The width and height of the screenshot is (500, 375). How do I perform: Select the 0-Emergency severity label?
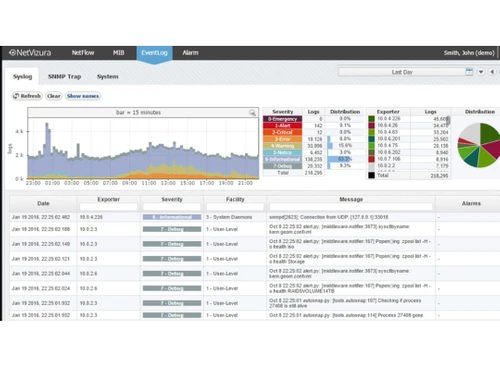283,119
